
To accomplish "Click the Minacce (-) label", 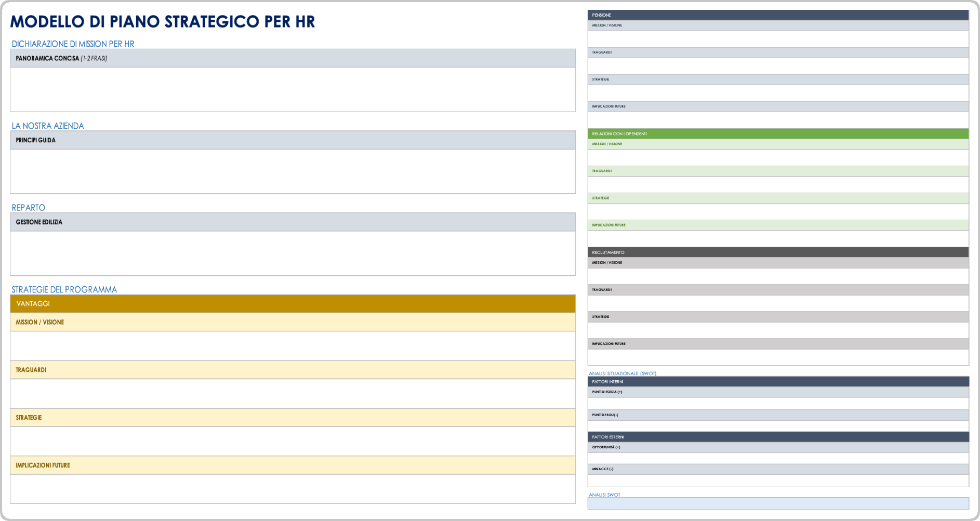I will click(x=603, y=469).
